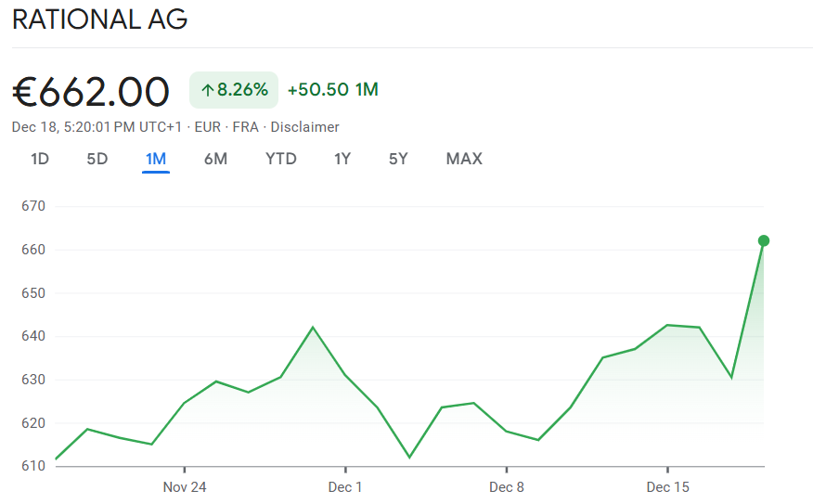Screen dimensions: 813x504
Task: Click the green up arrow icon
Action: (207, 90)
